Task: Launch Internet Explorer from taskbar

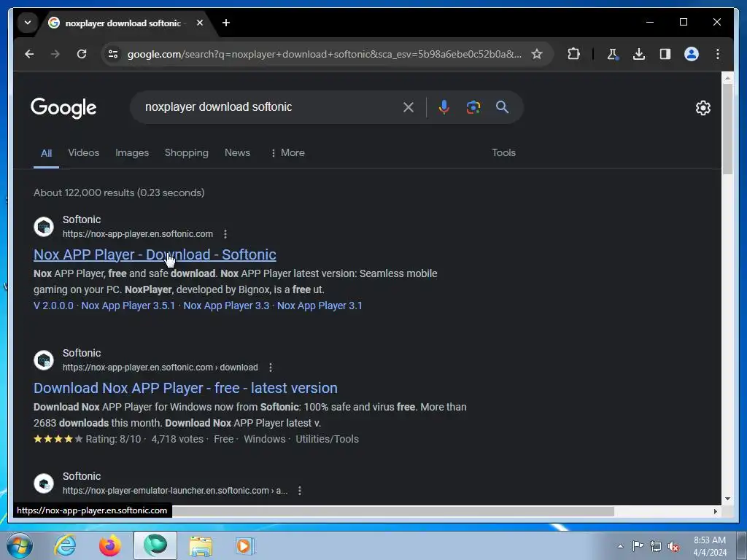Action: [x=65, y=545]
